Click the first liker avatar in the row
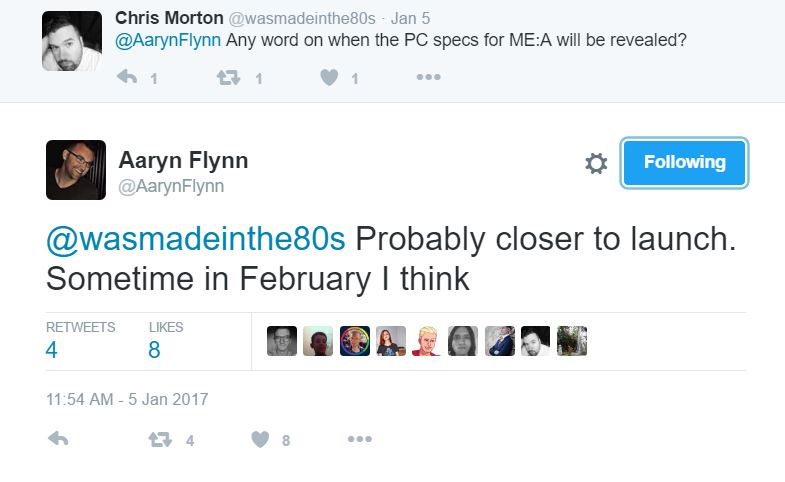 coord(282,341)
